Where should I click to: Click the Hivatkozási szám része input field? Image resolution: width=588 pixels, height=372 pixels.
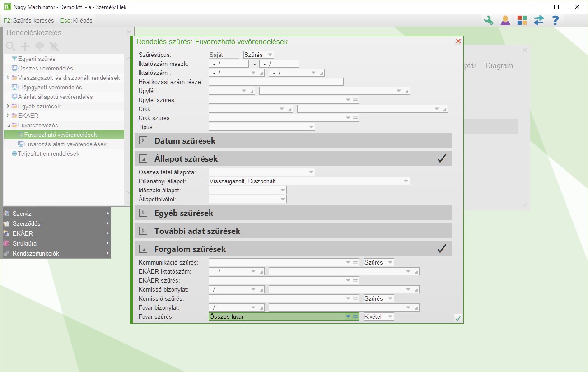(276, 82)
